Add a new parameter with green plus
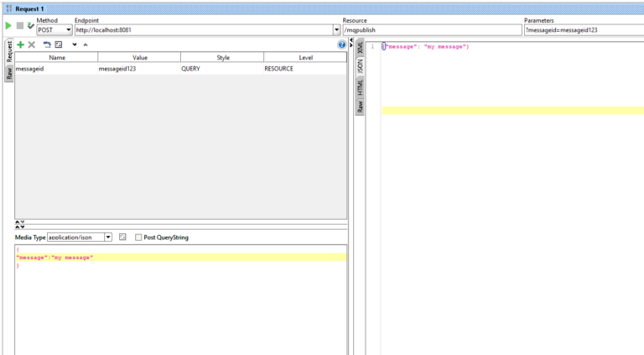Screen dimensions: 644x355 (20, 44)
